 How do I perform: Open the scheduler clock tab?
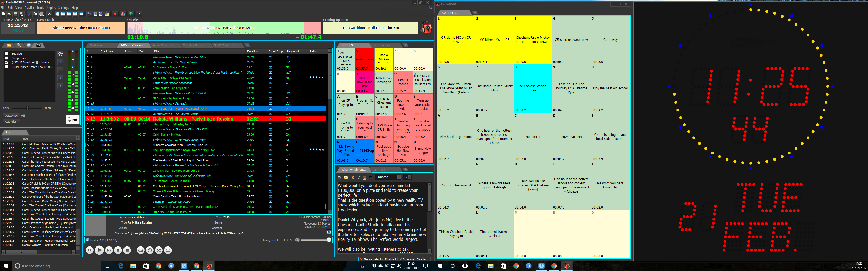(x=29, y=45)
